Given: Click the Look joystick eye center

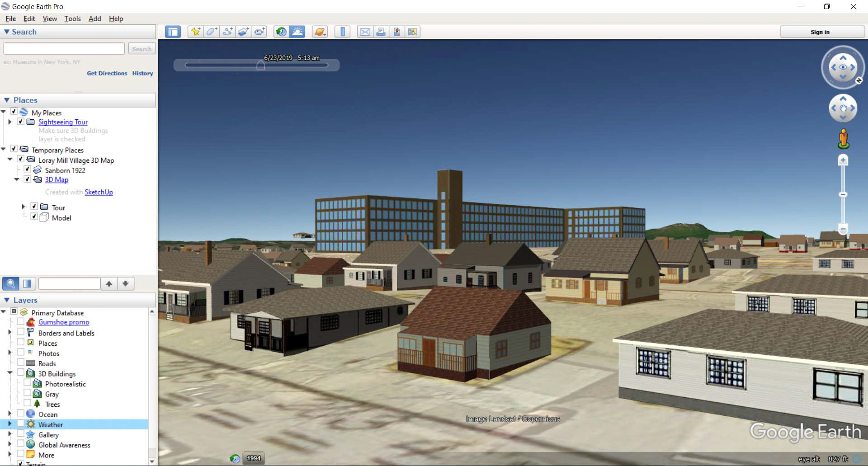Looking at the screenshot, I should [x=843, y=67].
